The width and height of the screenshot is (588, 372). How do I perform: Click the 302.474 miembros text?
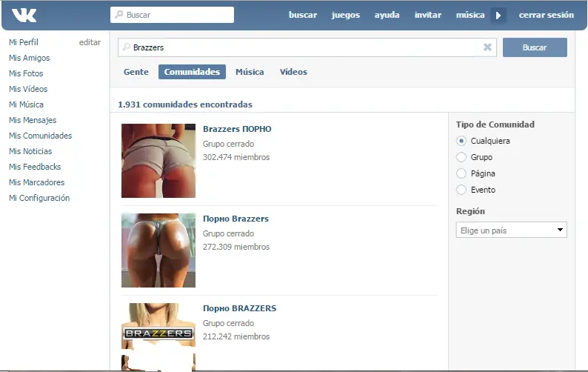pos(236,157)
